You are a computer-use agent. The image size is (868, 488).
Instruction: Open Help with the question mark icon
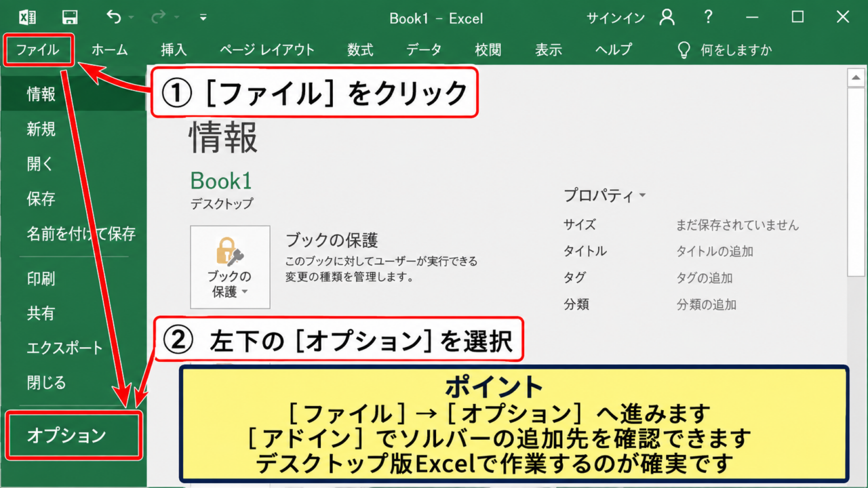[x=708, y=17]
